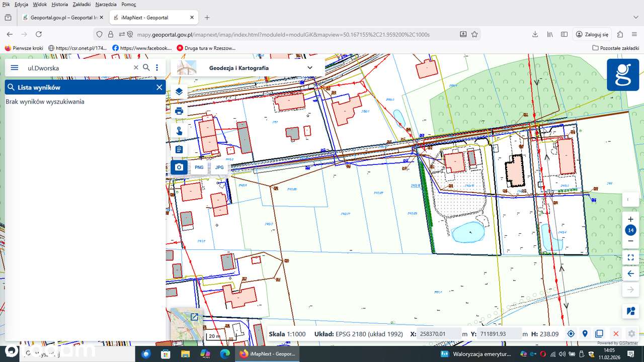Viewport: 644px width, 362px height.
Task: Zoom in on the map
Action: [630, 220]
